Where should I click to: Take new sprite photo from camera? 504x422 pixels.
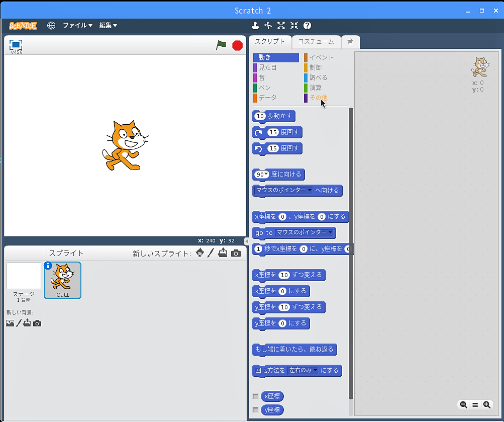click(236, 253)
